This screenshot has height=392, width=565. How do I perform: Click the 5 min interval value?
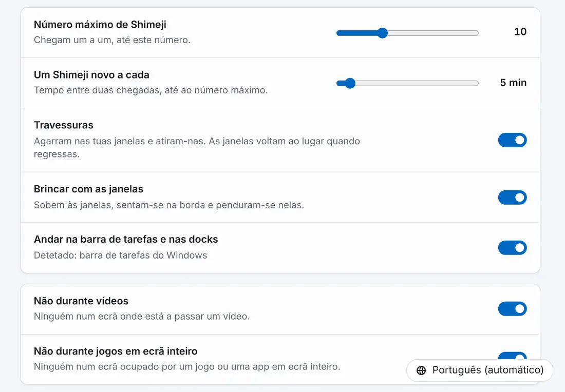513,83
